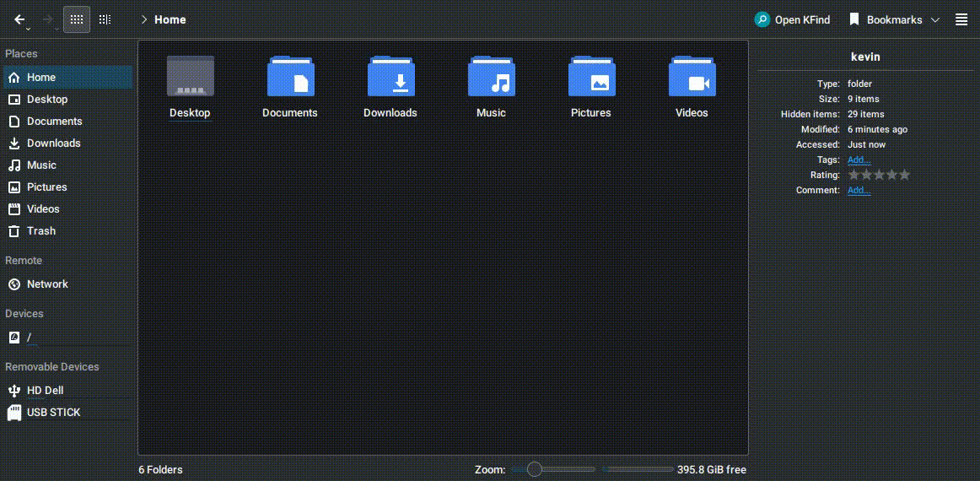Go back with the left arrow button
The width and height of the screenshot is (980, 481).
[19, 19]
